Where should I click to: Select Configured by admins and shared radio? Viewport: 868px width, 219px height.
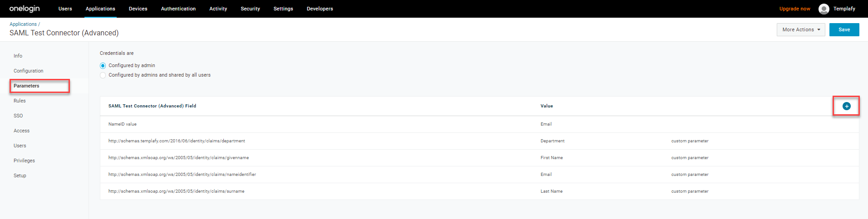pos(103,75)
